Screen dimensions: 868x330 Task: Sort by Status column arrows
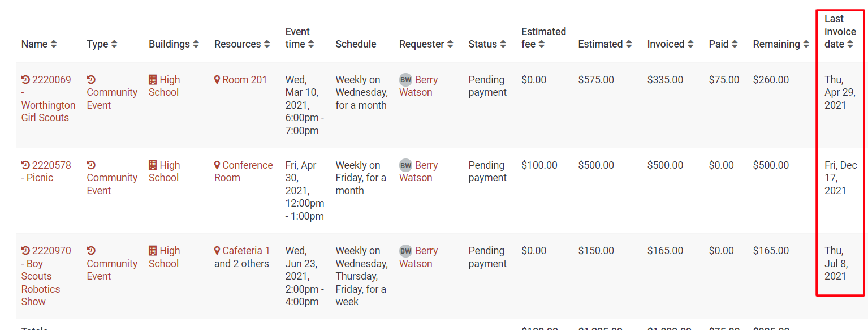click(x=503, y=44)
